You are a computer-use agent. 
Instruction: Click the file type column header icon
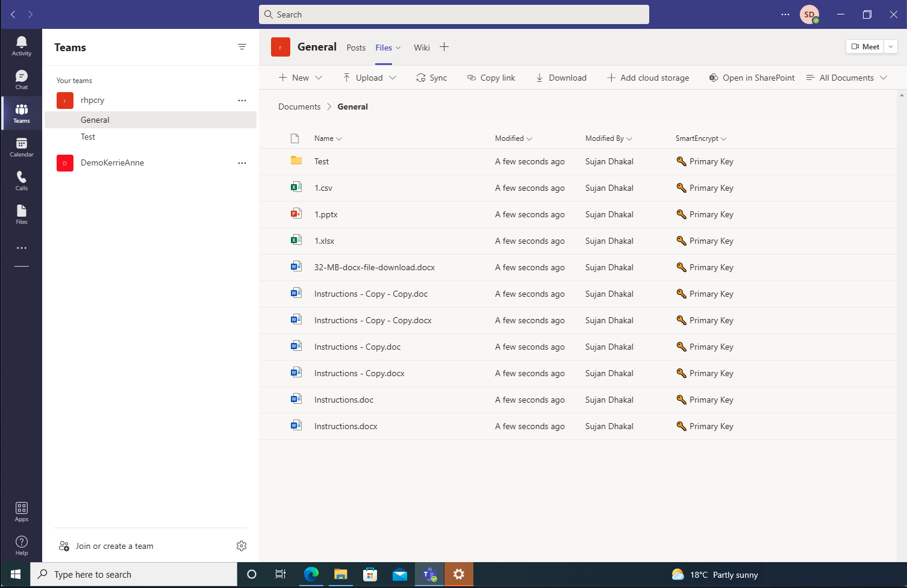click(295, 138)
